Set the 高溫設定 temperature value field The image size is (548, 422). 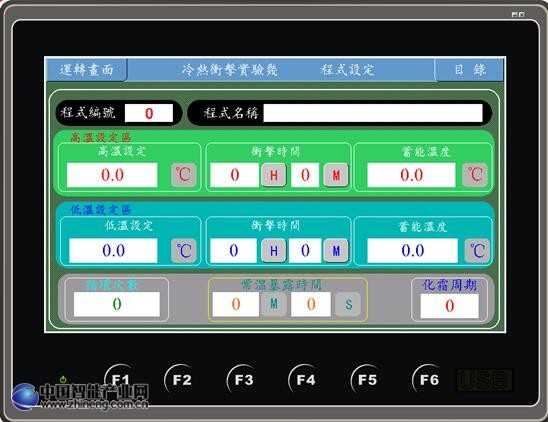(x=112, y=175)
